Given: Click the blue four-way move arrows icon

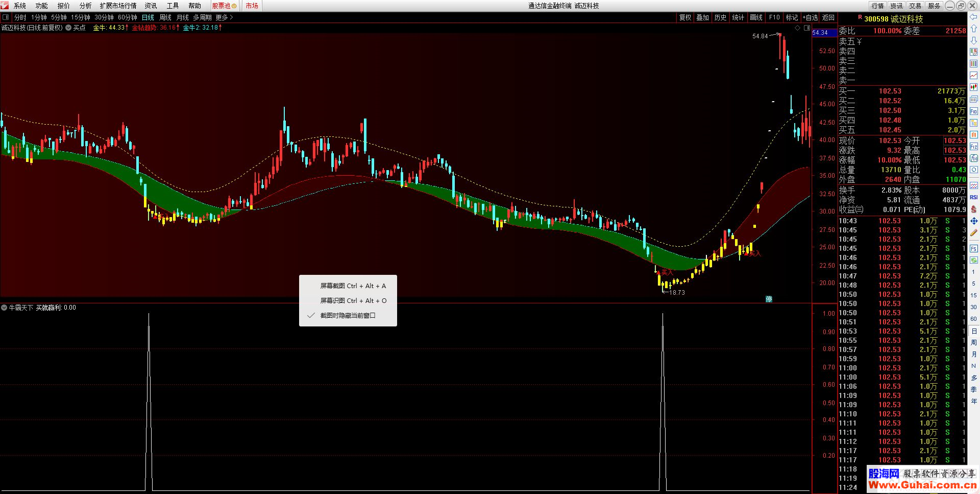Looking at the screenshot, I should 974,221.
